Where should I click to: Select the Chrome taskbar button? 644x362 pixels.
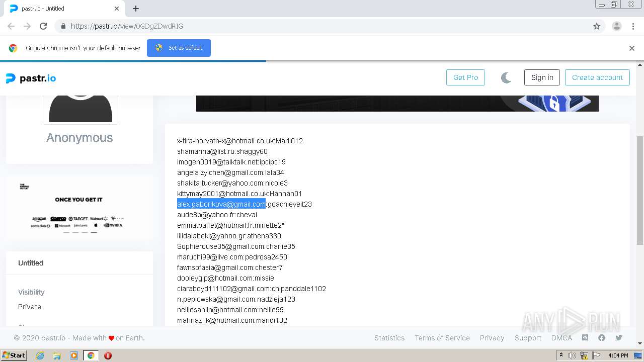click(91, 355)
